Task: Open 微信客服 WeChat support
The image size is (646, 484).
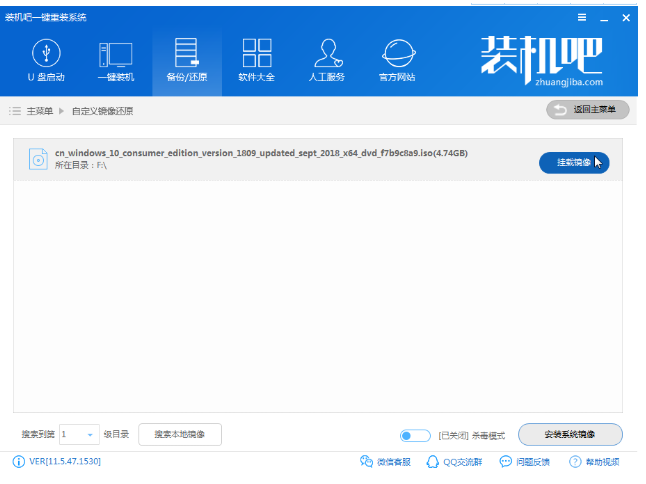Action: point(385,462)
